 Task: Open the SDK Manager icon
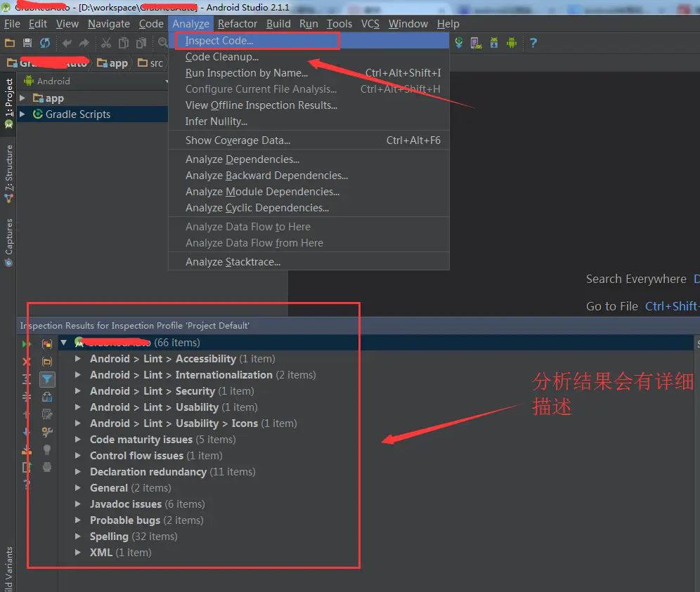click(x=494, y=43)
